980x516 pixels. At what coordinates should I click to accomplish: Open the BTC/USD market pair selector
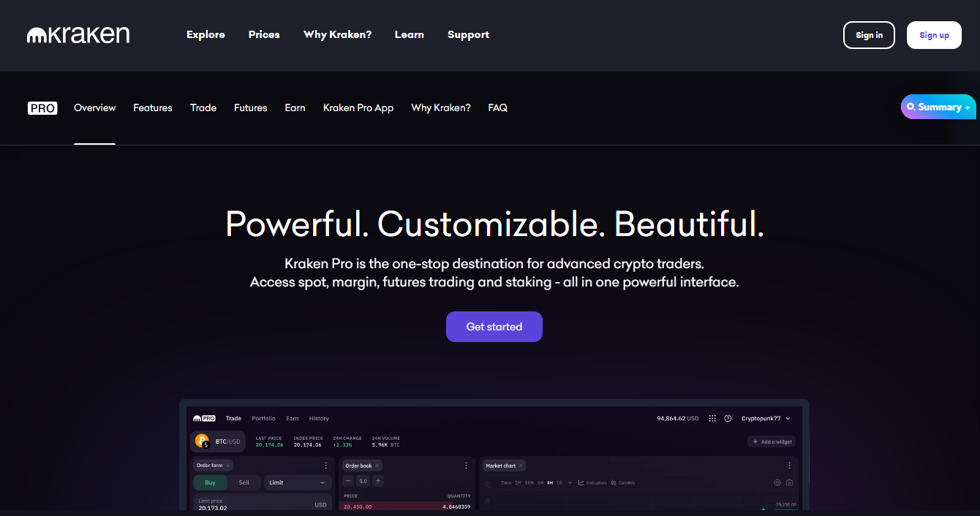(x=219, y=441)
